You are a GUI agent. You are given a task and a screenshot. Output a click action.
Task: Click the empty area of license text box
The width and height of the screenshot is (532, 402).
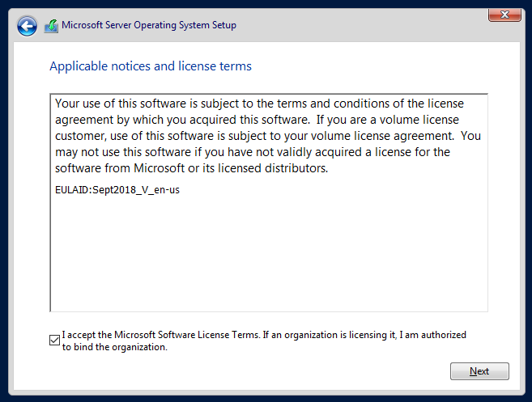pos(268,254)
